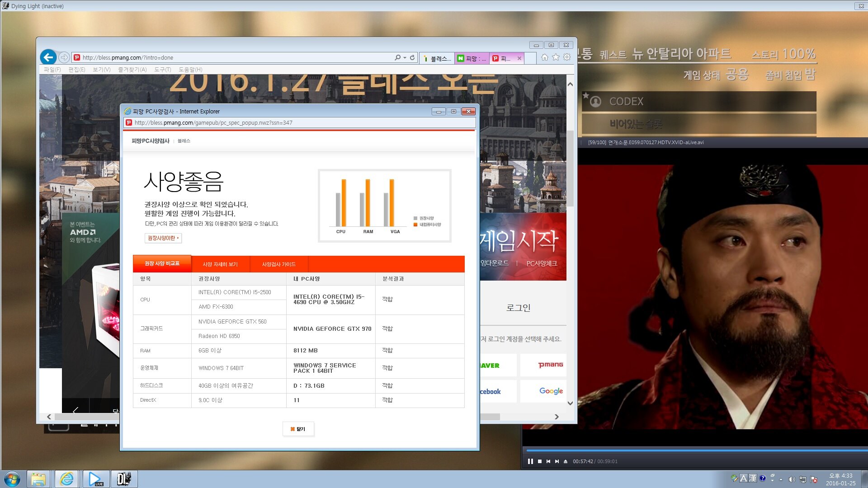Click the 8112 MB RAM value
The width and height of the screenshot is (868, 488).
306,351
